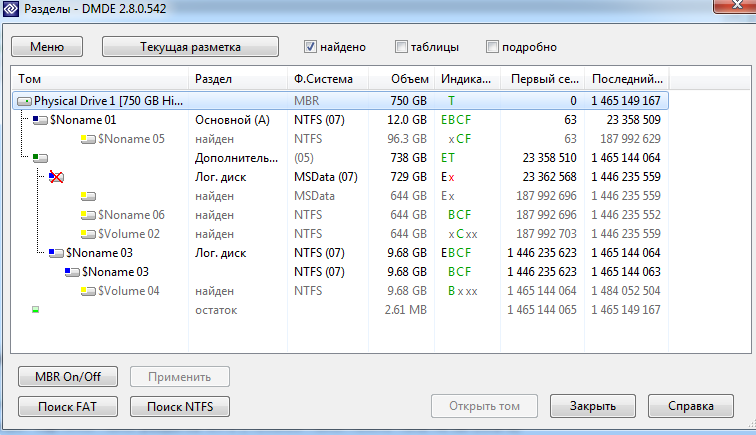Click the green extended partition icon
Screen dimensions: 756x435
[x=40, y=158]
